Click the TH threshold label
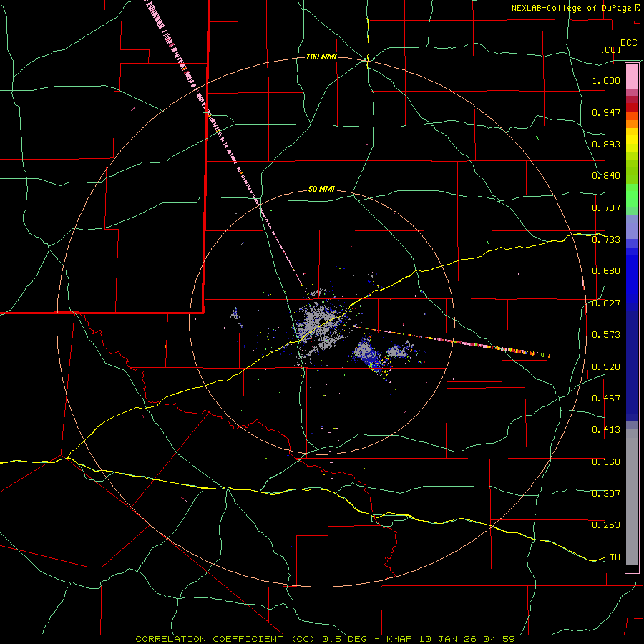644x644 pixels. point(615,557)
